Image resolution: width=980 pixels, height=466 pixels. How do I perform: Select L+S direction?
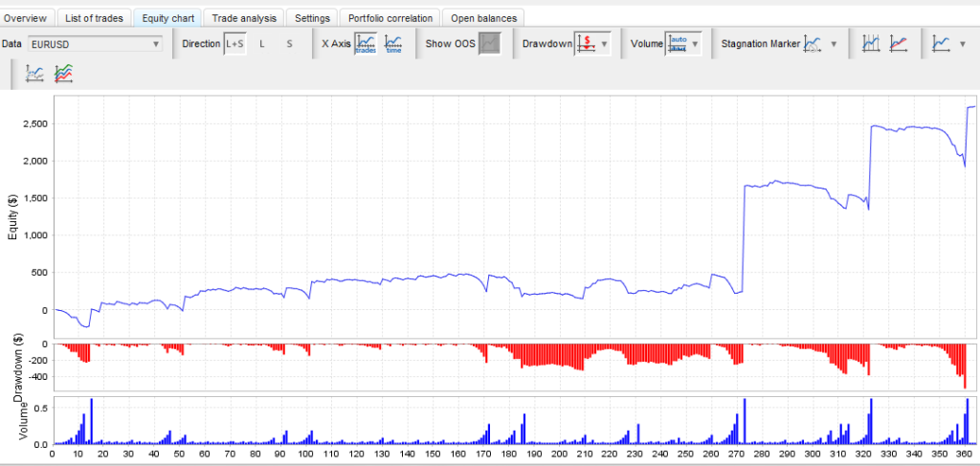coord(234,43)
